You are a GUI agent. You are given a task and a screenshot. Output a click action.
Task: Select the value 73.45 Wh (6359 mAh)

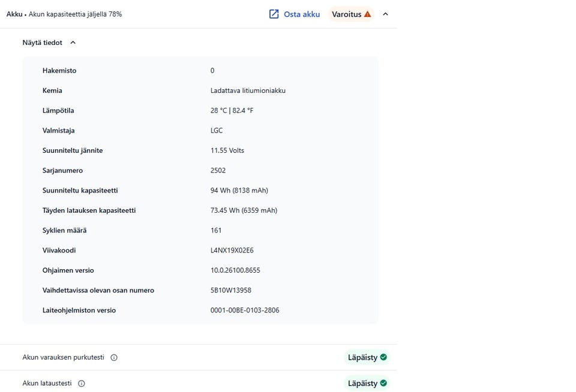[x=244, y=210]
